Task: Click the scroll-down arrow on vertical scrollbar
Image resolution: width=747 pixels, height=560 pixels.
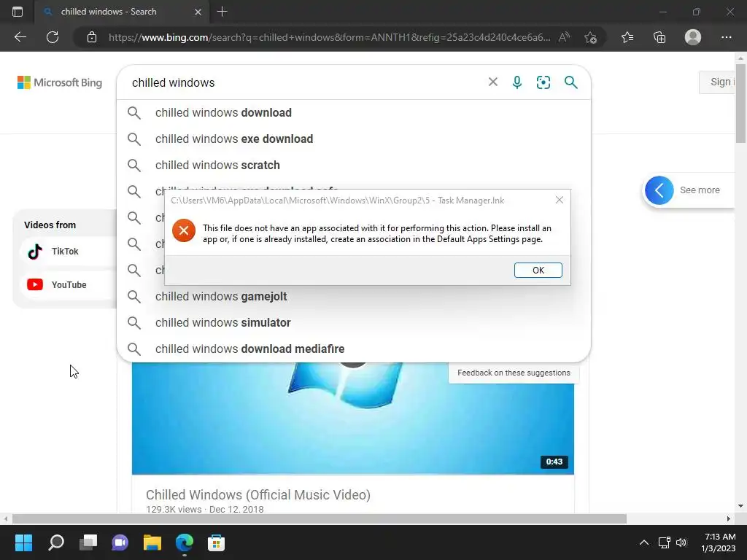Action: click(740, 506)
